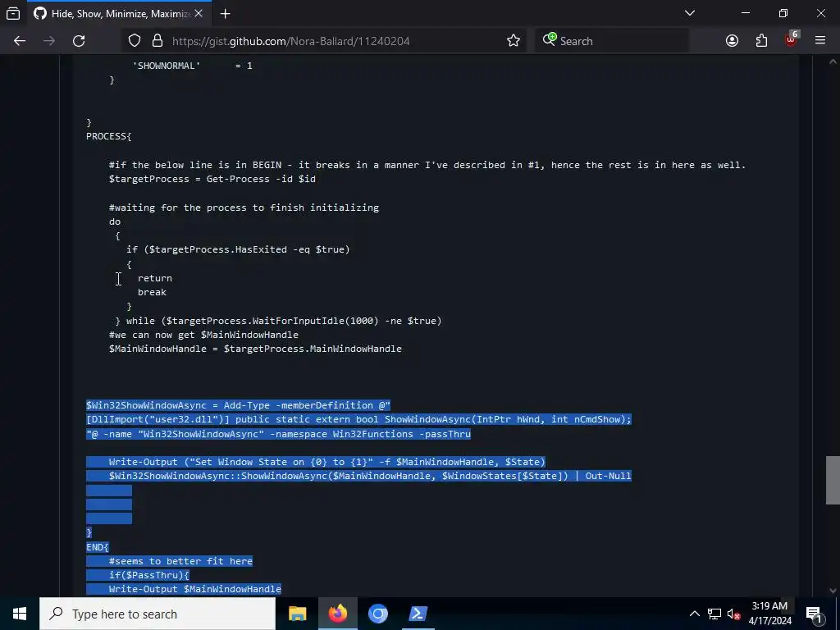Click the line 'if ($targetProcess.HasExited -eq $true)'
This screenshot has width=840, height=630.
[238, 249]
